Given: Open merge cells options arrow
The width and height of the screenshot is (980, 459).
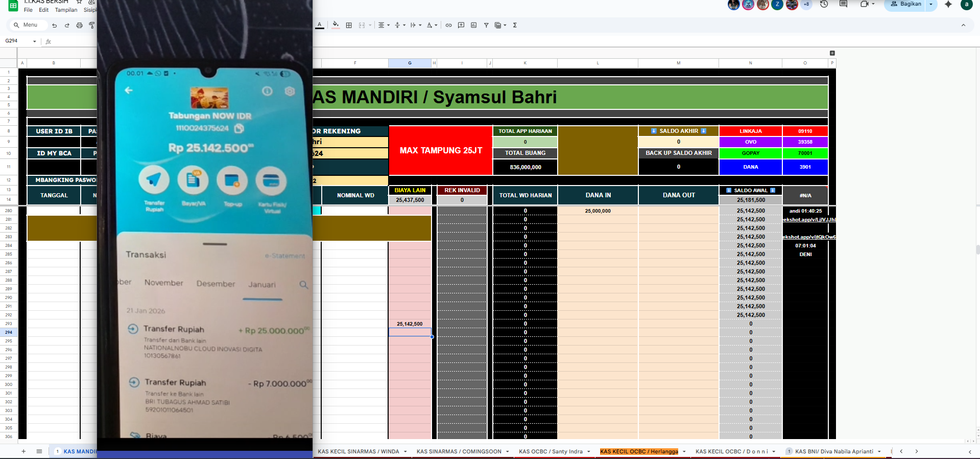Looking at the screenshot, I should 370,25.
